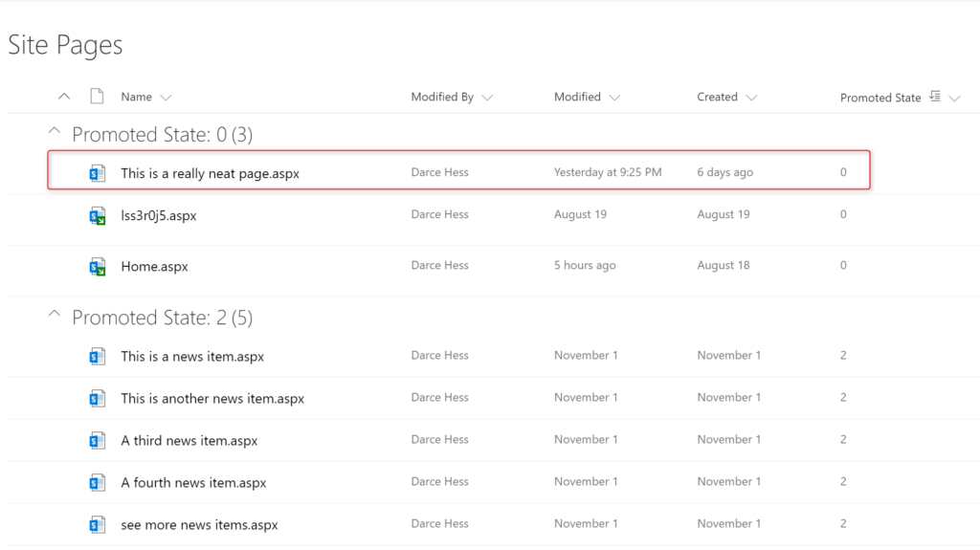Viewport: 980px width, 550px height.
Task: Click the page icon for Iss3r0j5.aspx
Action: [x=97, y=215]
